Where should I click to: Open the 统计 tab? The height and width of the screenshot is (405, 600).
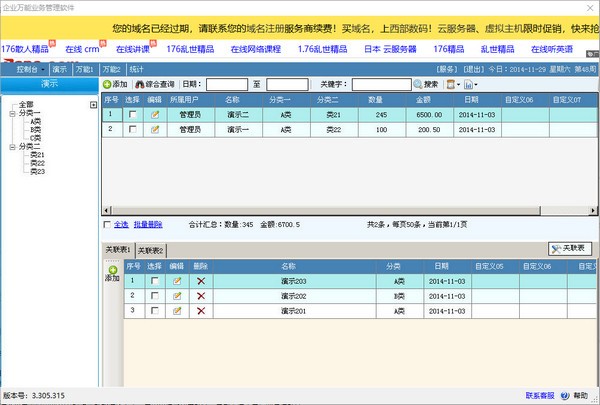pos(136,69)
